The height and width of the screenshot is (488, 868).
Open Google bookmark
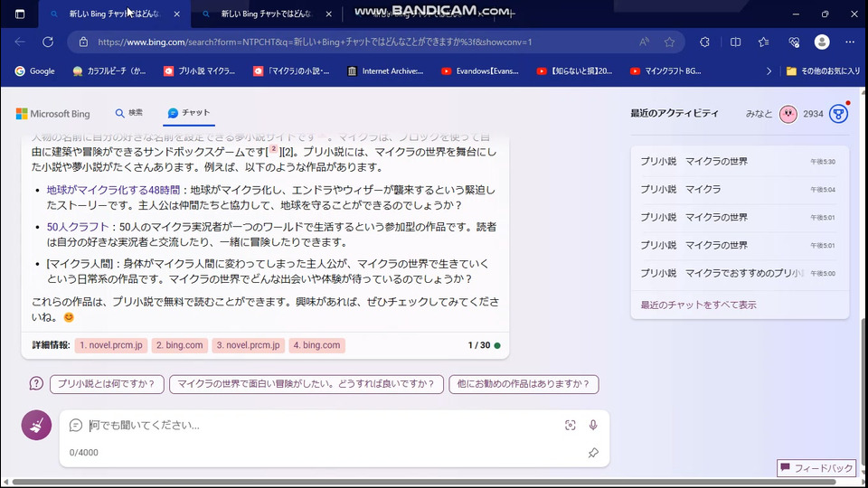tap(35, 70)
